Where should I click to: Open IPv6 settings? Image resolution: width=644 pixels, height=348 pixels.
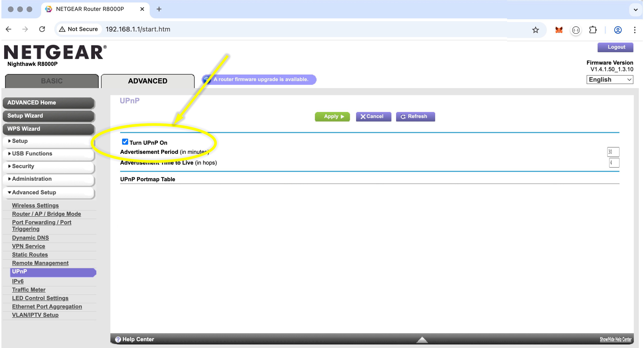pyautogui.click(x=18, y=282)
